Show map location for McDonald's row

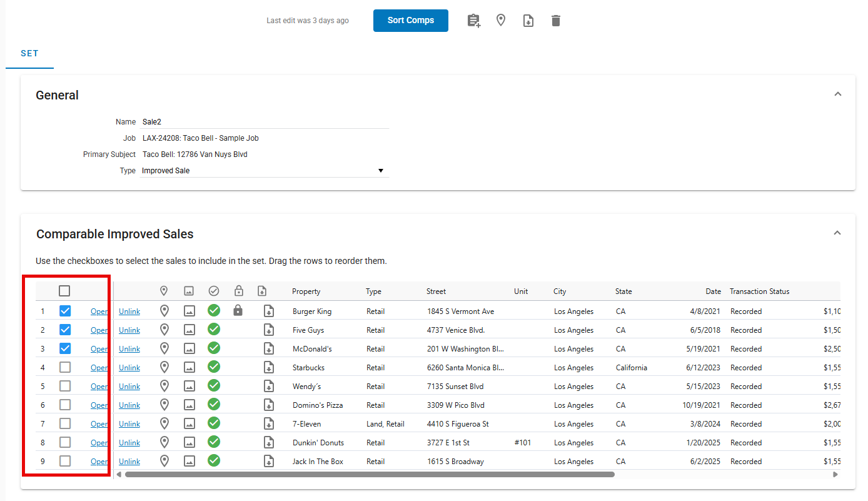(x=164, y=348)
